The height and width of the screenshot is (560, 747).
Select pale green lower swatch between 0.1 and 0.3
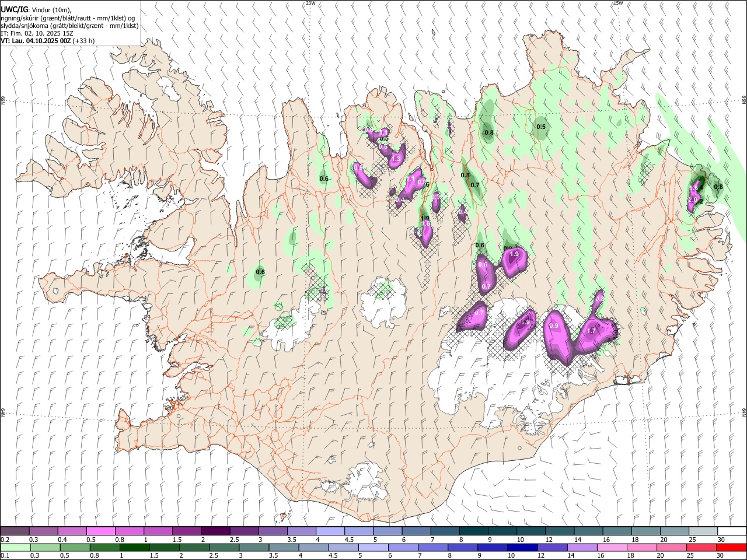[x=15, y=547]
